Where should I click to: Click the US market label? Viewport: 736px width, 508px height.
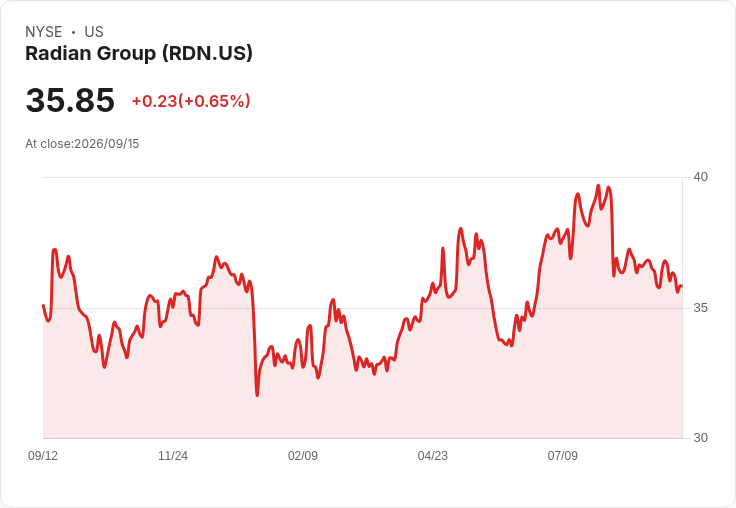point(94,32)
